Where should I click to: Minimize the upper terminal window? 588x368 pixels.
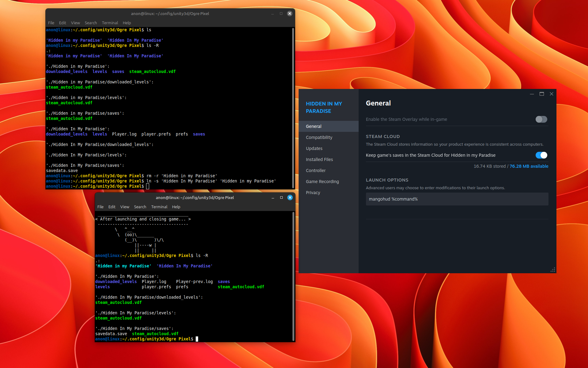coord(273,13)
